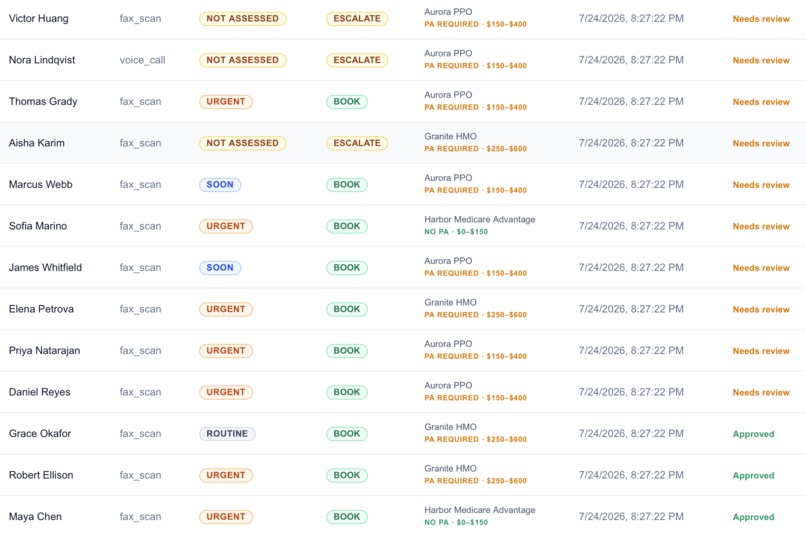Viewport: 806px width, 533px height.
Task: Click Maya Chen's BOOK badge
Action: click(347, 517)
